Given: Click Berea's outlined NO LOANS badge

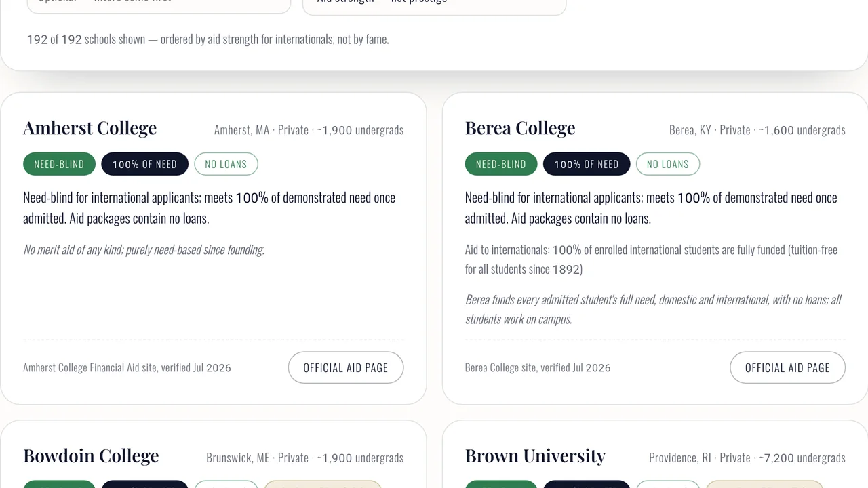Looking at the screenshot, I should coord(668,164).
